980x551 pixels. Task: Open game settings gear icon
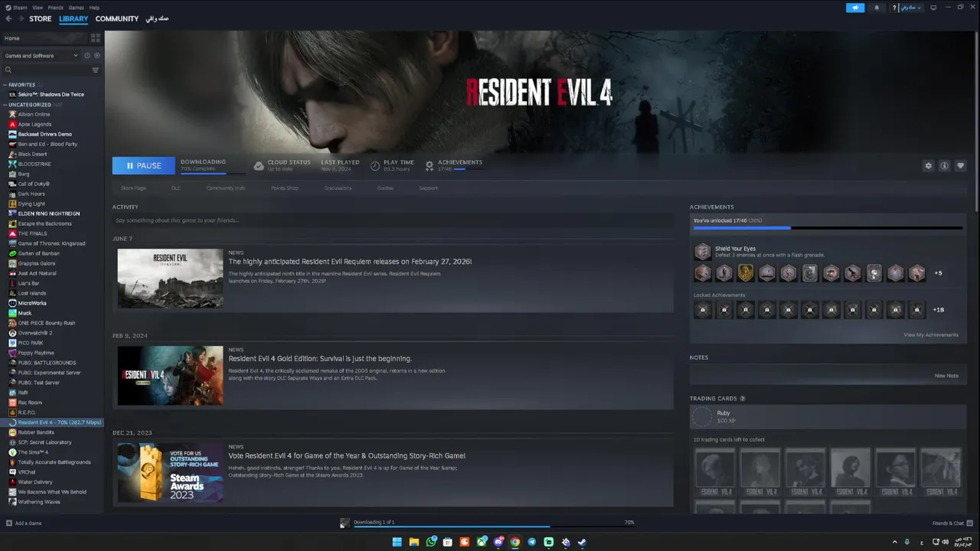(x=929, y=166)
